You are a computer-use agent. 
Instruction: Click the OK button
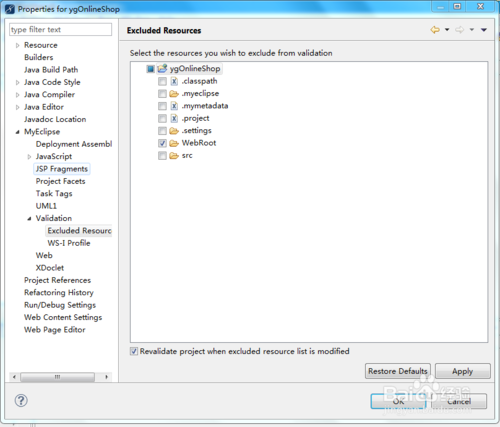398,401
